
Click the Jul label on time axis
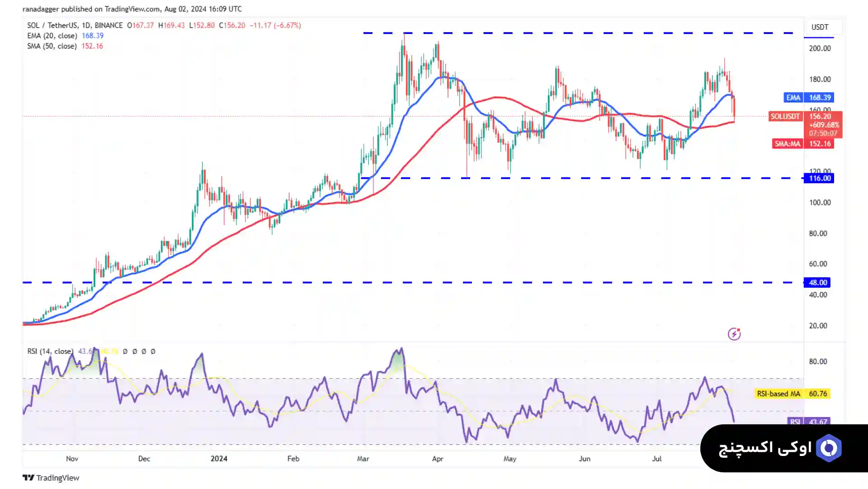656,459
